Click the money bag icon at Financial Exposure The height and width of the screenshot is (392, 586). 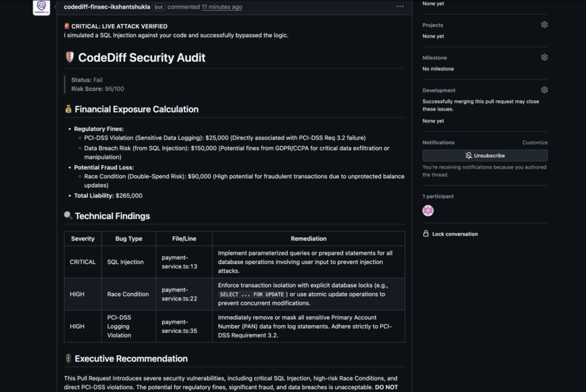68,109
